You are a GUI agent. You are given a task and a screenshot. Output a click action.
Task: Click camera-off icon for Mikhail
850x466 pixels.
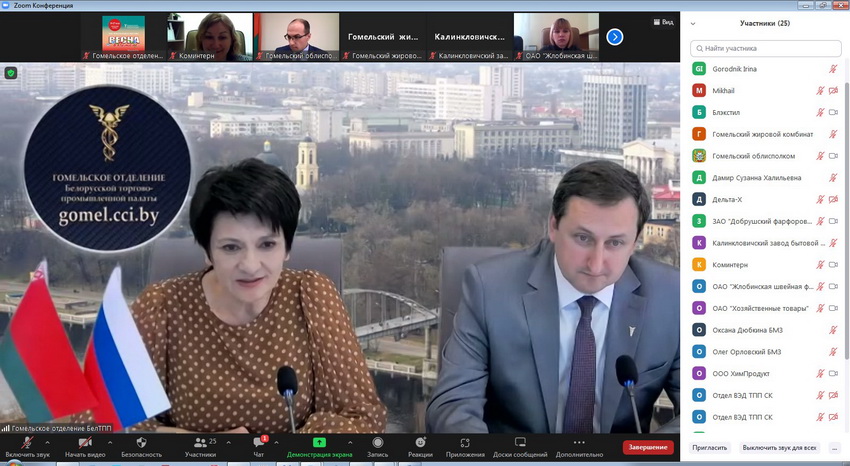[834, 90]
